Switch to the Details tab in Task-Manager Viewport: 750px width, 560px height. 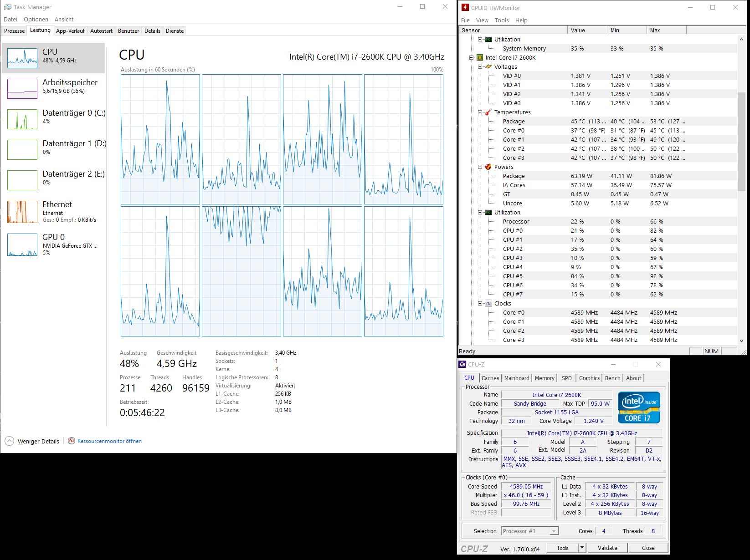(x=152, y=31)
